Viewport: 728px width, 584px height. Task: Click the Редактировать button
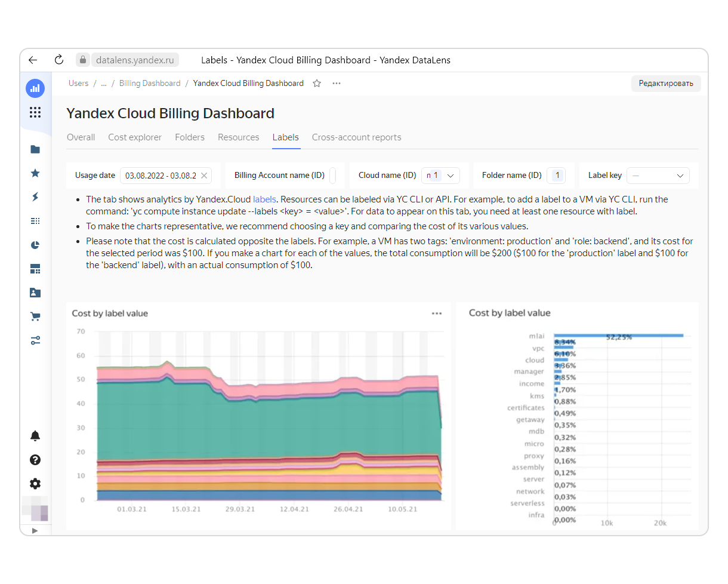click(x=666, y=84)
